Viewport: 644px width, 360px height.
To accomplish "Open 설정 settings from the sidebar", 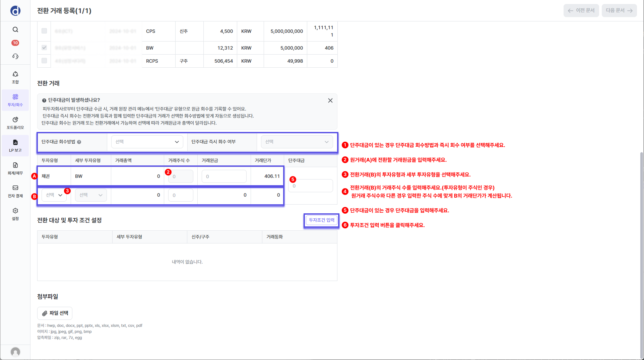I will [x=15, y=214].
